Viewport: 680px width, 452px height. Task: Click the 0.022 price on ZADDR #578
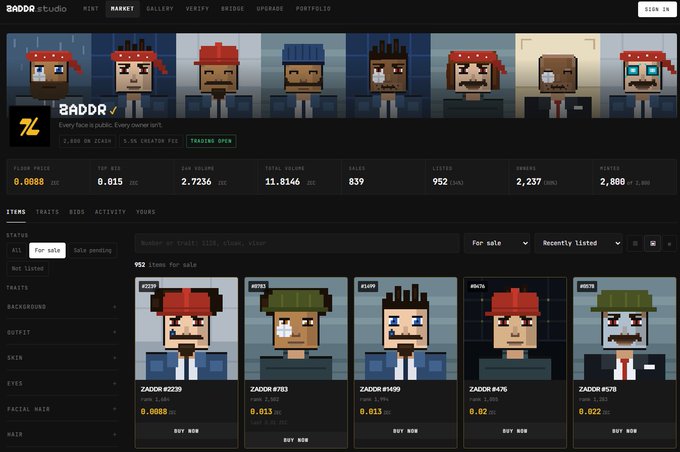pyautogui.click(x=590, y=412)
